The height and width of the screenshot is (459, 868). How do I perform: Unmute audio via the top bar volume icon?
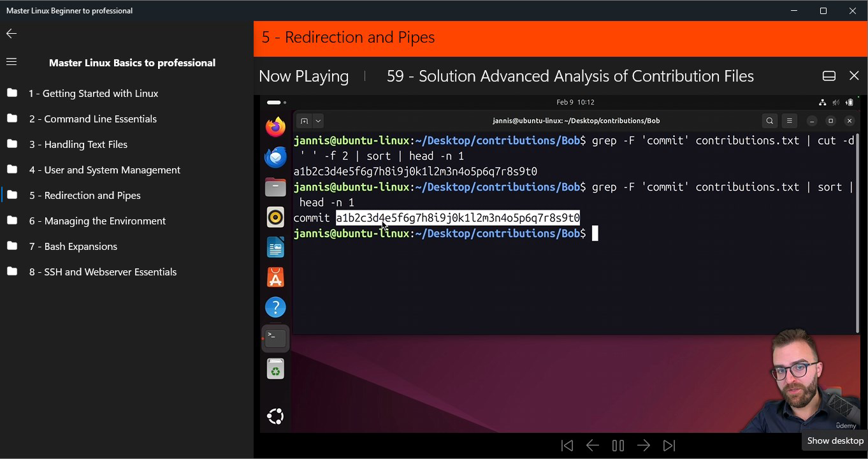pos(836,102)
